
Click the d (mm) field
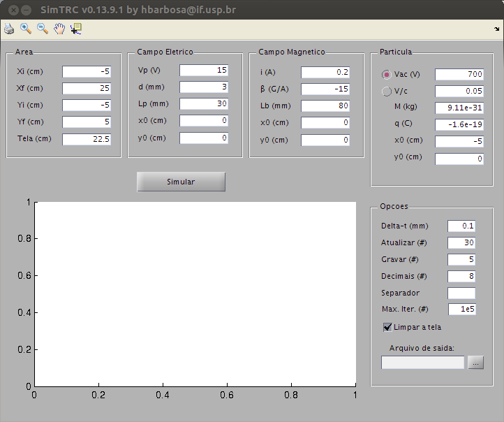tap(204, 87)
